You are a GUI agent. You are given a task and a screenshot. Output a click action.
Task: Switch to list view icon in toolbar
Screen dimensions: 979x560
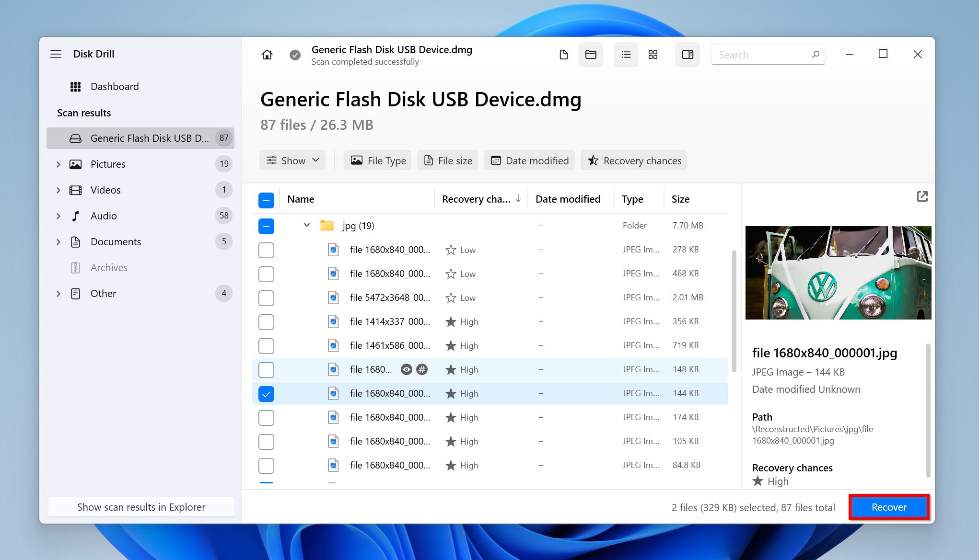[x=625, y=55]
